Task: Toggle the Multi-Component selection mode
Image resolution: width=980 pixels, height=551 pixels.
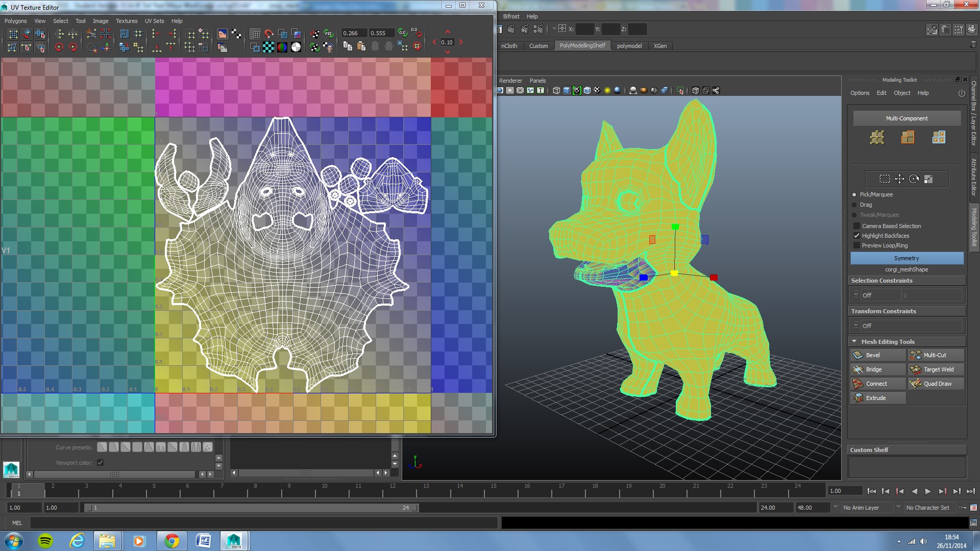Action: (906, 118)
